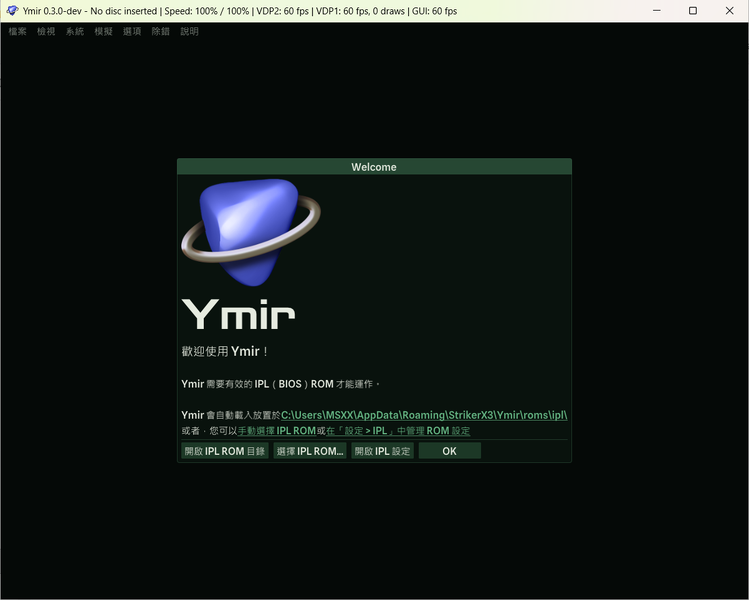Open the 除錯 menu
This screenshot has height=600, width=749.
click(161, 32)
